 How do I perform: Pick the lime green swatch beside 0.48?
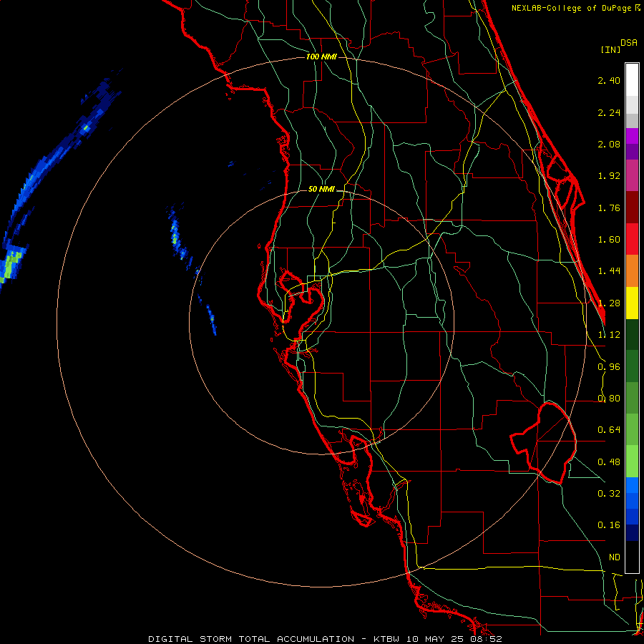click(632, 462)
